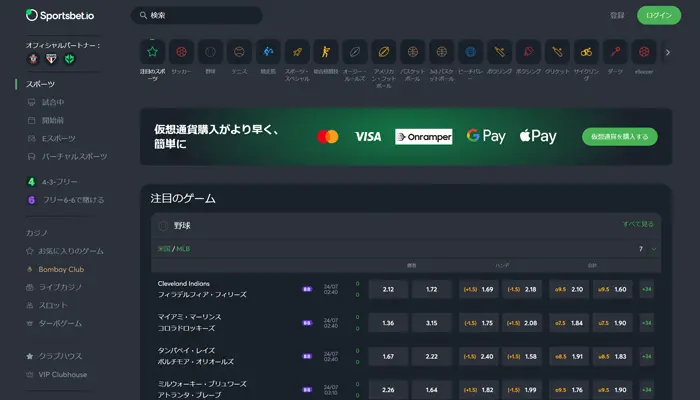Screen dimensions: 700x400
Task: Open スロット in sidebar
Action: pos(47,305)
